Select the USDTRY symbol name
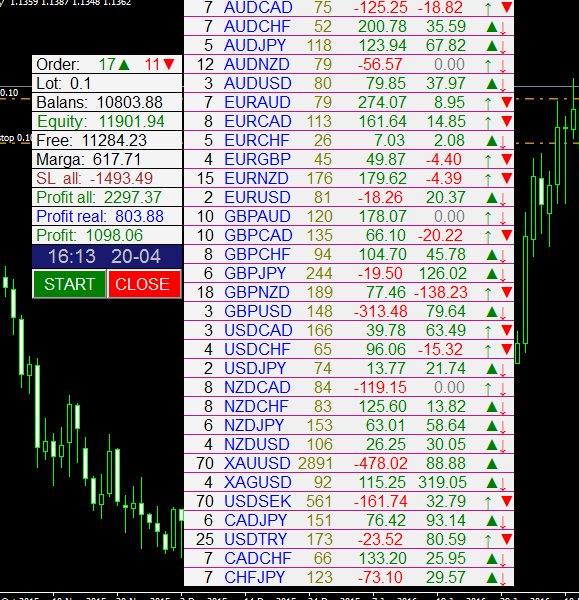 click(255, 539)
